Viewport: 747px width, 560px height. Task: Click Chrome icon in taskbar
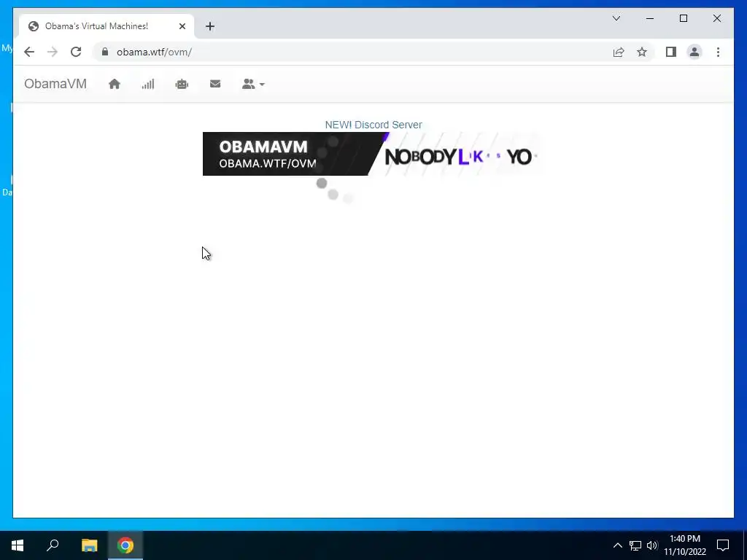[x=125, y=545]
